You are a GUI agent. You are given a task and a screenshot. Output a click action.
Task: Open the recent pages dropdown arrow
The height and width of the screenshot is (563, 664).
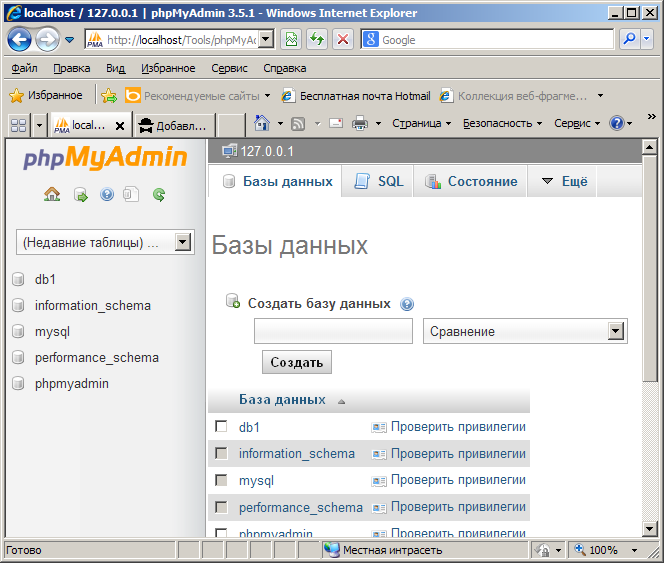(x=69, y=40)
